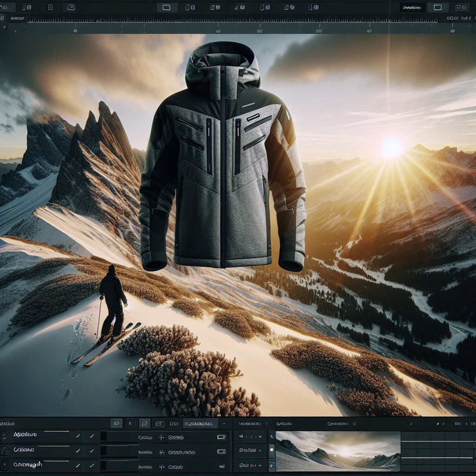Toggle the leaf button beside the top thumbnail track
Image resolution: width=476 pixels, height=476 pixels.
click(x=271, y=437)
